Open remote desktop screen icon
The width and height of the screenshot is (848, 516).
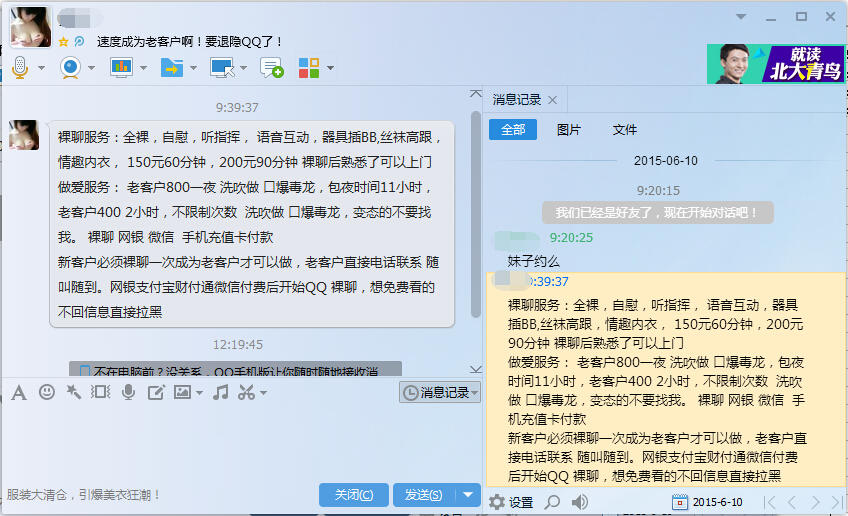(221, 68)
